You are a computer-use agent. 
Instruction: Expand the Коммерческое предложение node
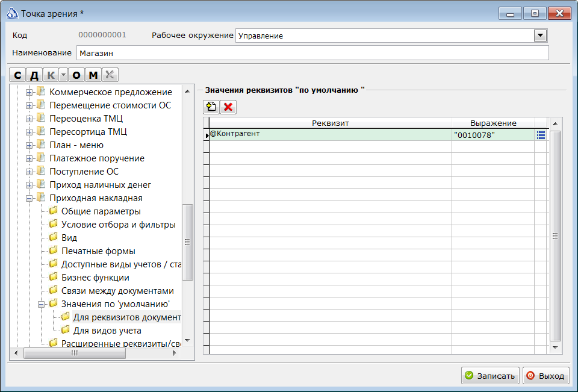[29, 92]
